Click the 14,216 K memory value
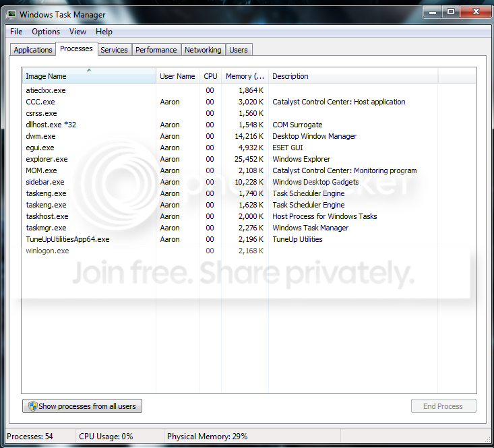The height and width of the screenshot is (448, 494). click(x=249, y=136)
